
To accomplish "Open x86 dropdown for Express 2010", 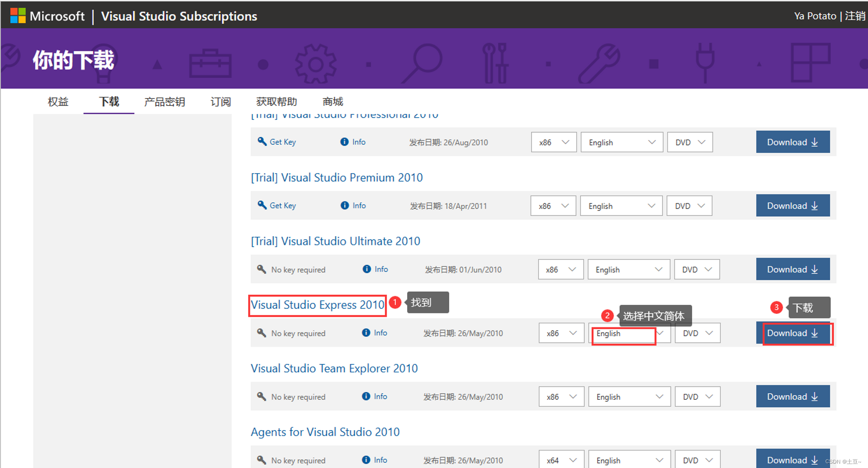I will 562,333.
